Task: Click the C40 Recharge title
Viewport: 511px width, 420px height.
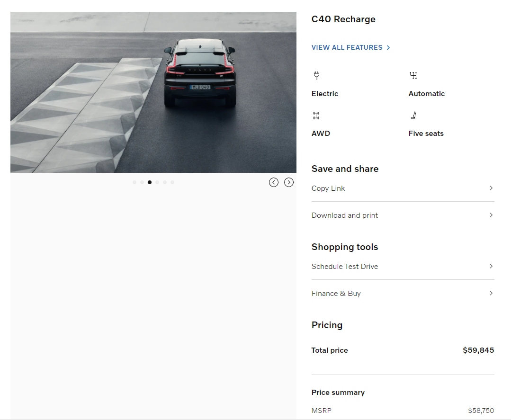Action: point(343,19)
